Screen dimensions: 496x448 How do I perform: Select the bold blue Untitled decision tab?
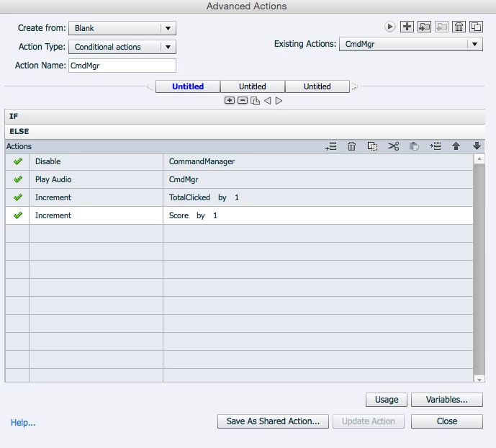click(x=188, y=86)
